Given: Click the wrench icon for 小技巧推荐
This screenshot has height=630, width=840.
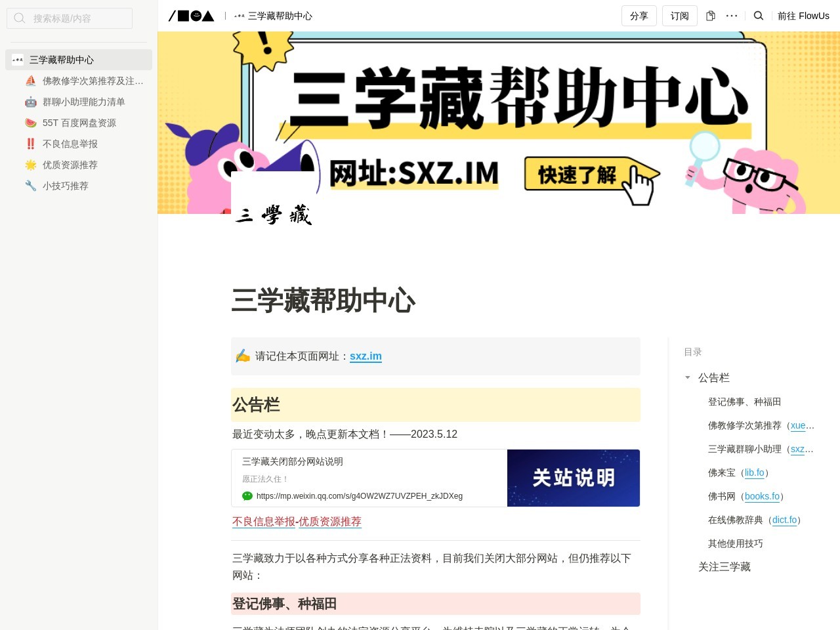Looking at the screenshot, I should (x=31, y=186).
